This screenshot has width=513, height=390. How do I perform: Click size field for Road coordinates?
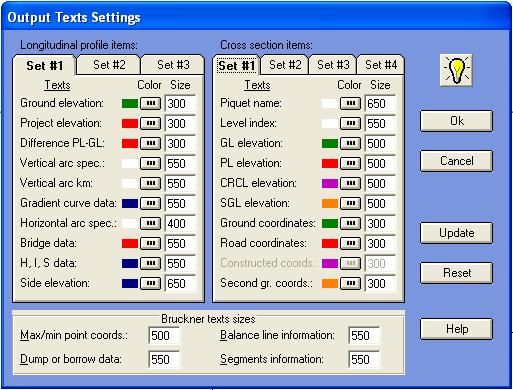[380, 244]
